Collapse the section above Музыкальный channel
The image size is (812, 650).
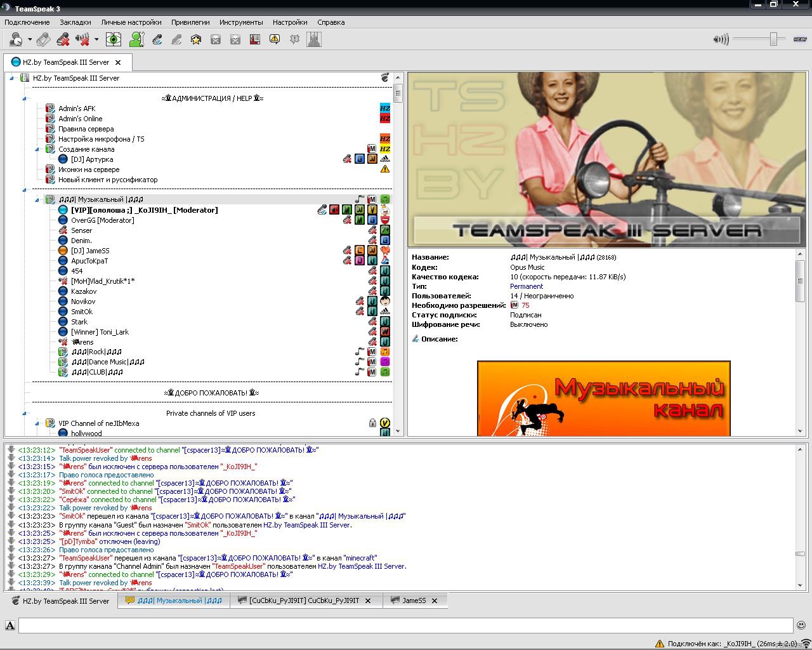click(x=25, y=190)
